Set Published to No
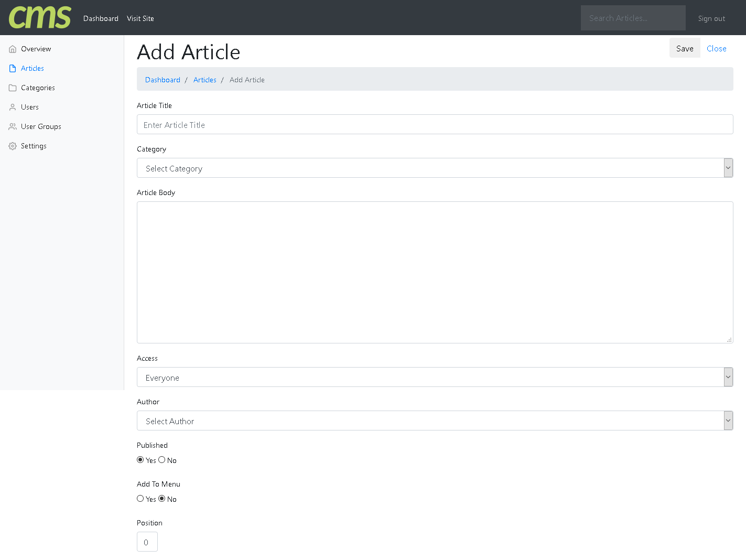This screenshot has height=560, width=746. click(162, 460)
